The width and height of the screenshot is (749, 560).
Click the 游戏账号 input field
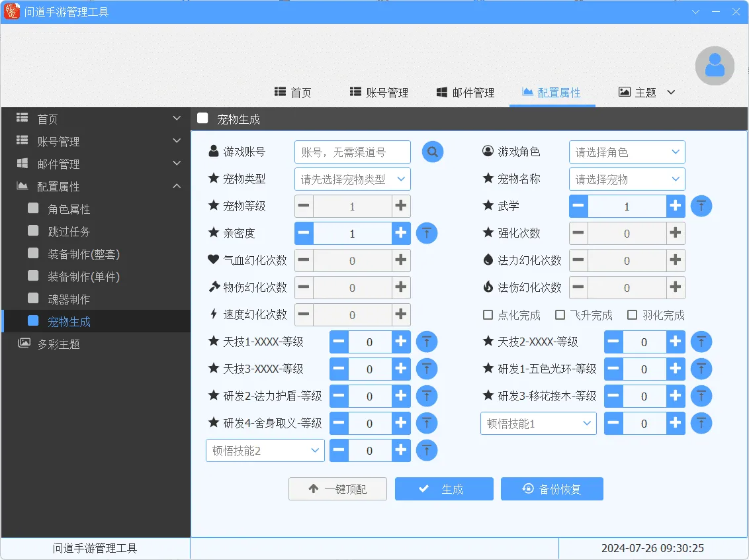[x=353, y=152]
